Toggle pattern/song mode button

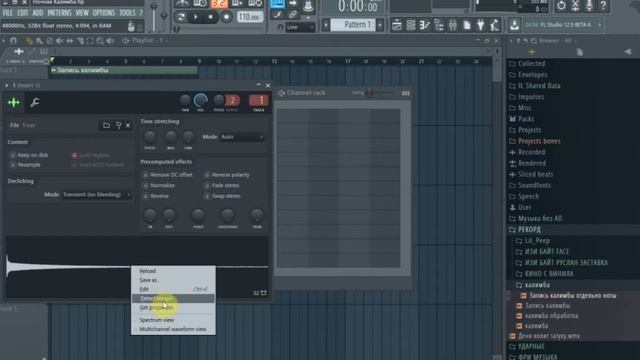[180, 17]
